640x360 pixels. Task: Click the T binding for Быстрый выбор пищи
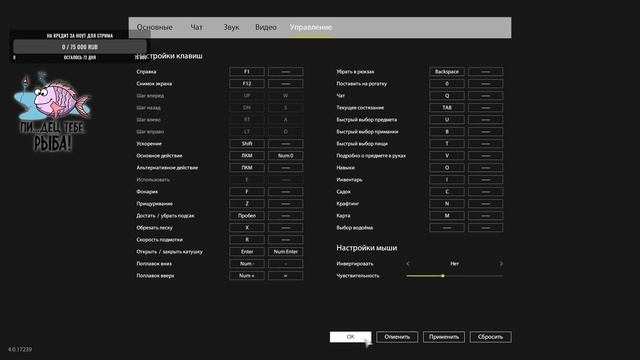pyautogui.click(x=447, y=144)
